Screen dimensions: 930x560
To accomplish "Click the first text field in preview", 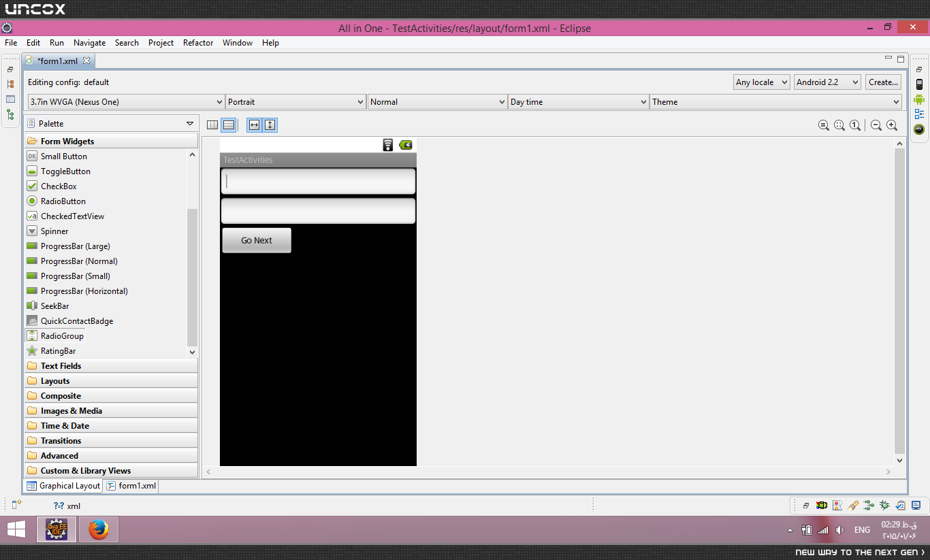I will point(318,182).
